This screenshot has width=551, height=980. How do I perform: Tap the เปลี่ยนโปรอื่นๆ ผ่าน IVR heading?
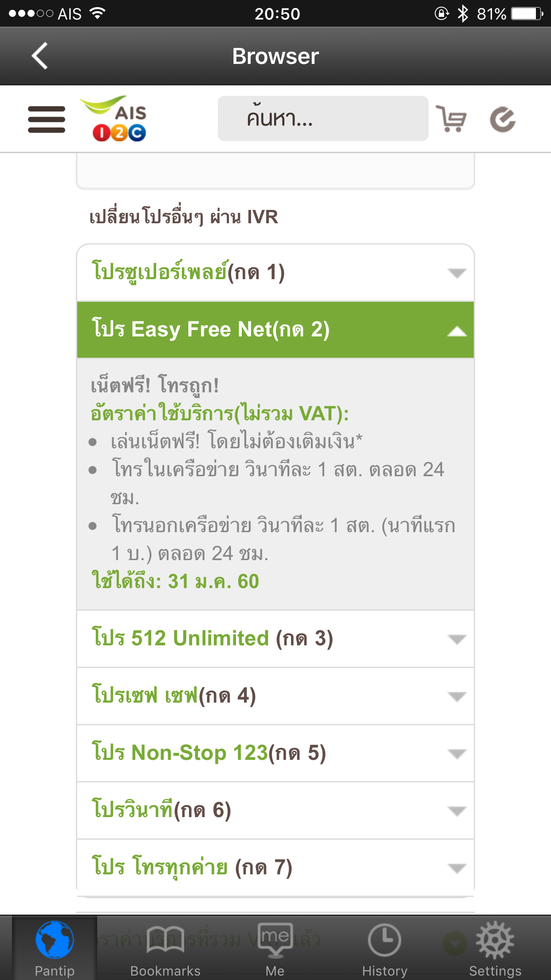click(184, 217)
